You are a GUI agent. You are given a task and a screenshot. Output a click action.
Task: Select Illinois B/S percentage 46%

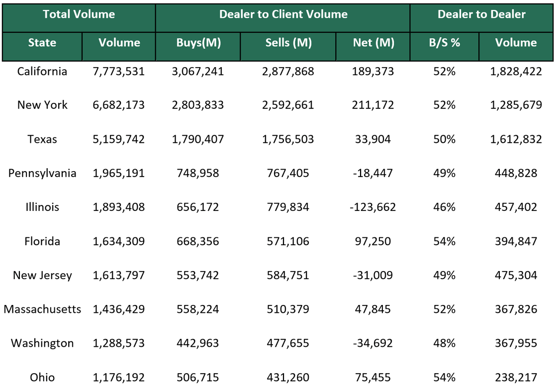(445, 207)
